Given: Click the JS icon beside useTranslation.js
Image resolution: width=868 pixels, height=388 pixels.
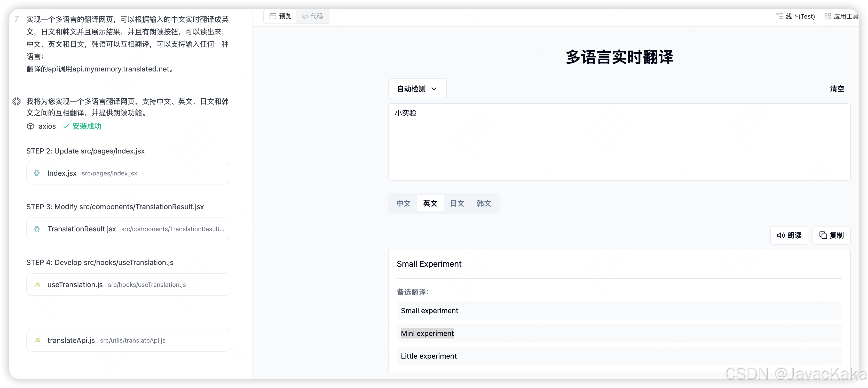Looking at the screenshot, I should pyautogui.click(x=37, y=285).
